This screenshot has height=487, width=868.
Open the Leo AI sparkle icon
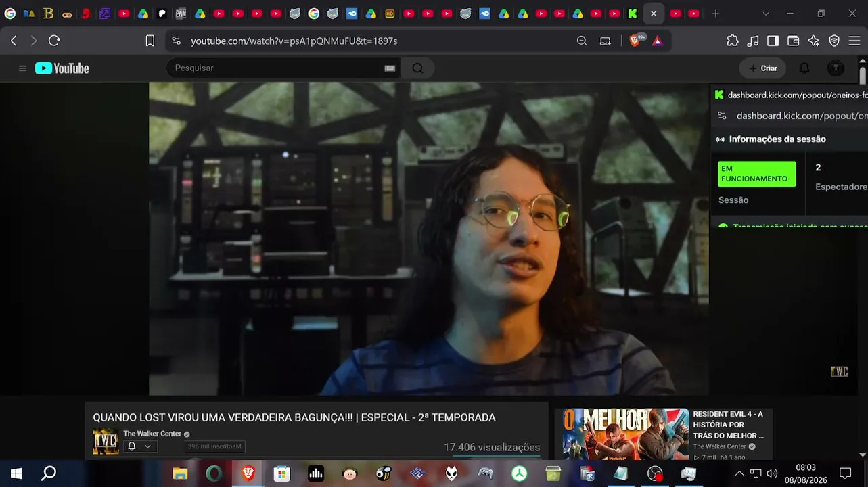tap(814, 41)
